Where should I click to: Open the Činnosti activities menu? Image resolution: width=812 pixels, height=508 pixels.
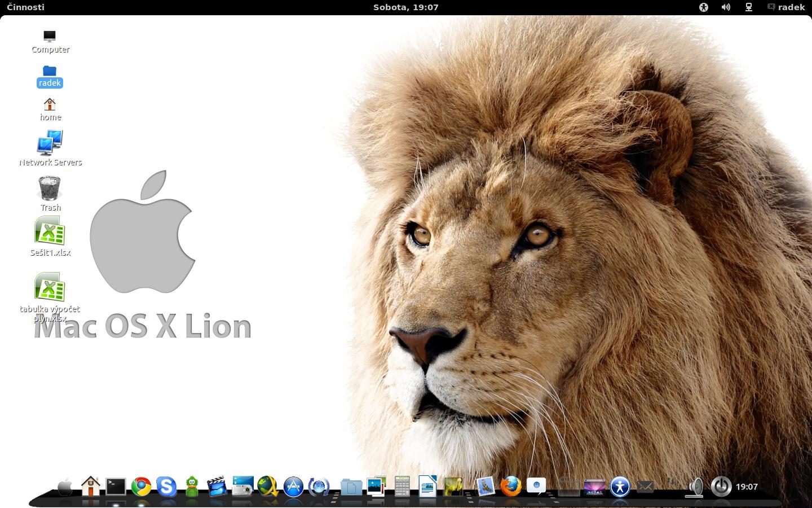pyautogui.click(x=25, y=7)
